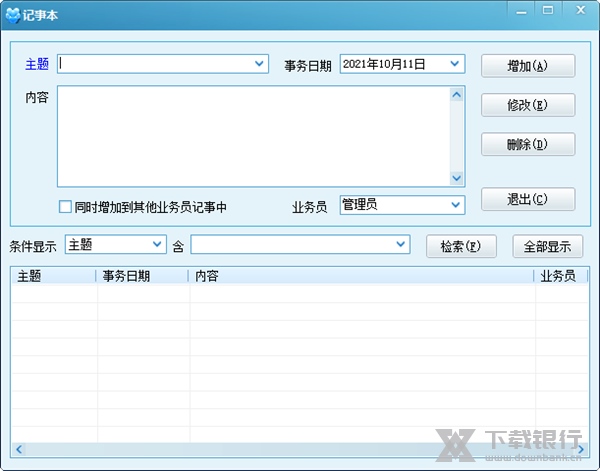Click the content box scroll down arrow
This screenshot has height=471, width=600.
click(x=457, y=178)
